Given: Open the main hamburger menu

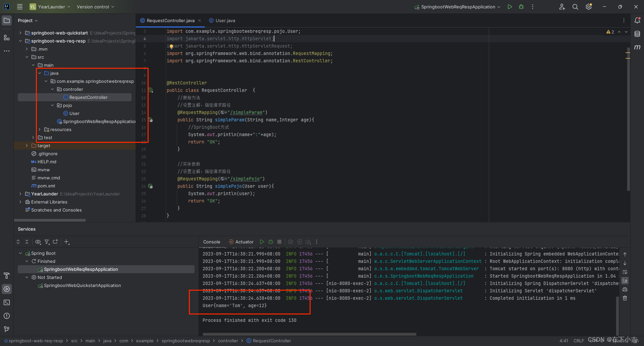Looking at the screenshot, I should 20,7.
